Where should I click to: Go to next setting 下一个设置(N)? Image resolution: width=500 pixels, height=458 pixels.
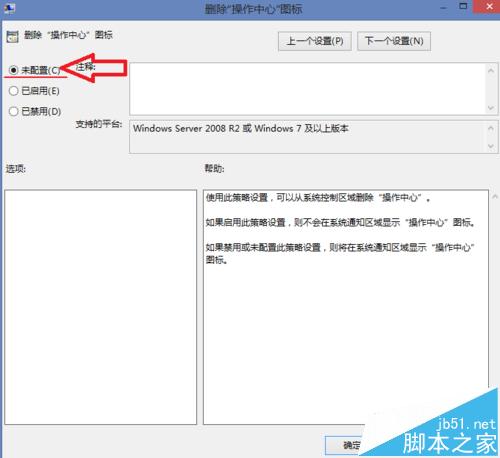coord(394,41)
